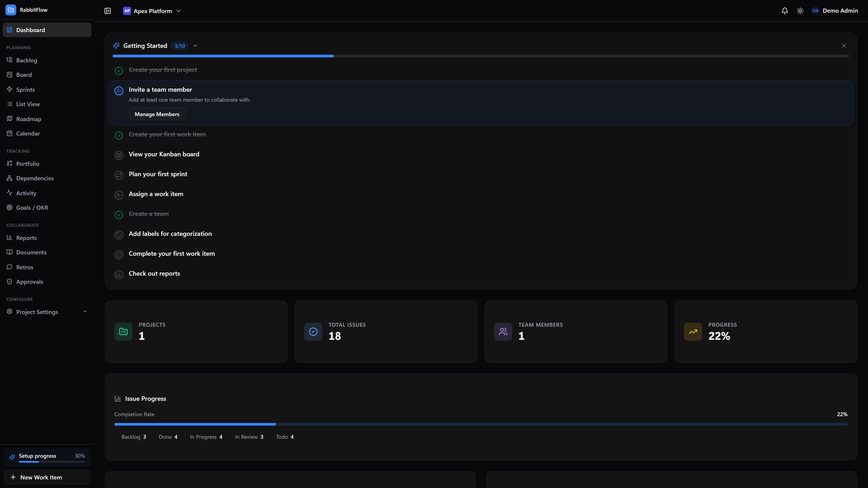Open the Apex Platform project dropdown
The width and height of the screenshot is (868, 488).
pos(152,11)
